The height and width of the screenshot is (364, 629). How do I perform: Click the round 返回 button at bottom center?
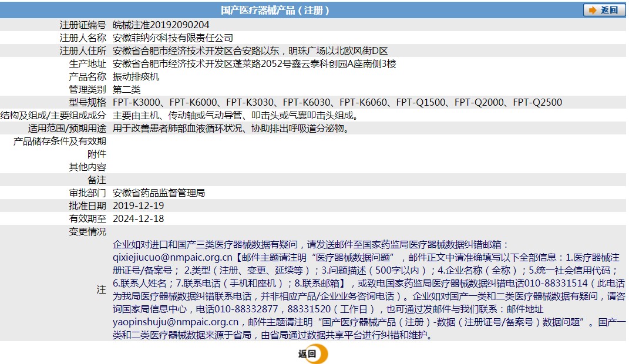point(313,353)
